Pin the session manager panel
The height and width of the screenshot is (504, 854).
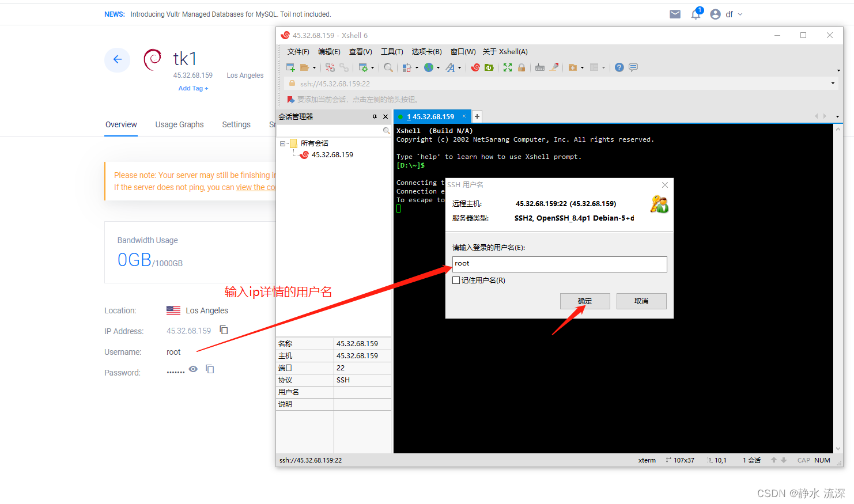point(375,117)
